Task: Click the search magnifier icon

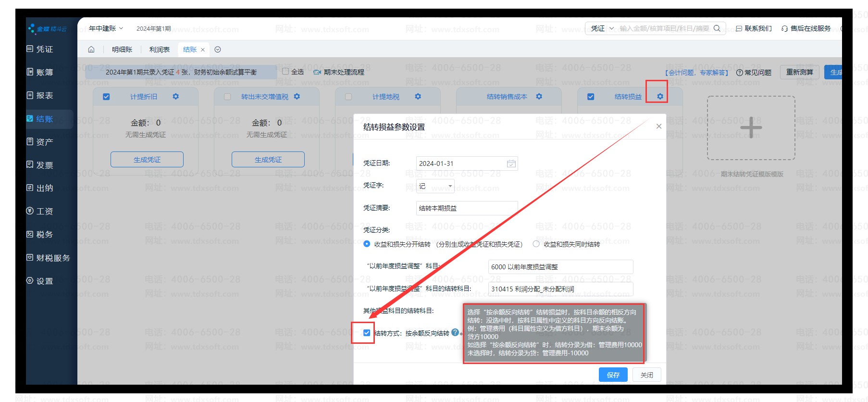Action: [x=717, y=28]
